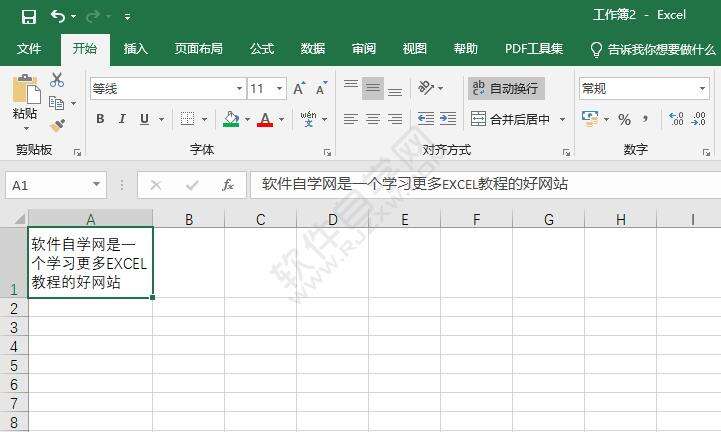
Task: Click the Decrease Decimal icon
Action: point(698,120)
